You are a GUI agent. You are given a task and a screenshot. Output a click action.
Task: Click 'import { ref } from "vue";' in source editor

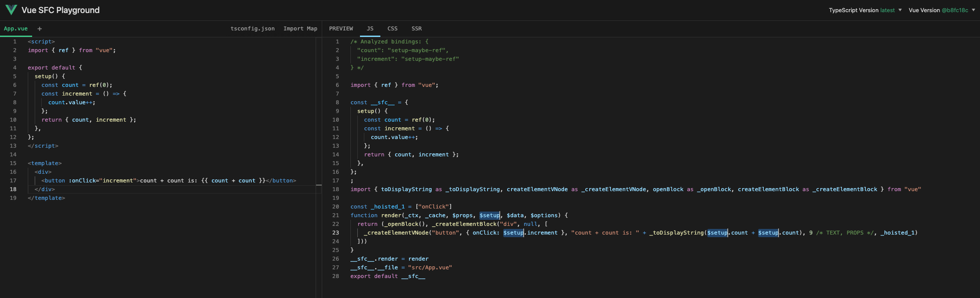[x=72, y=50]
